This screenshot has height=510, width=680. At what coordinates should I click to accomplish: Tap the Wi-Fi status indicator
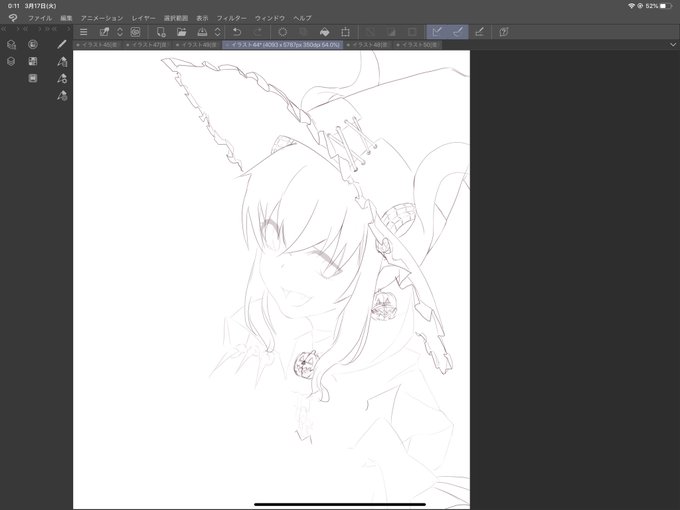pos(631,6)
